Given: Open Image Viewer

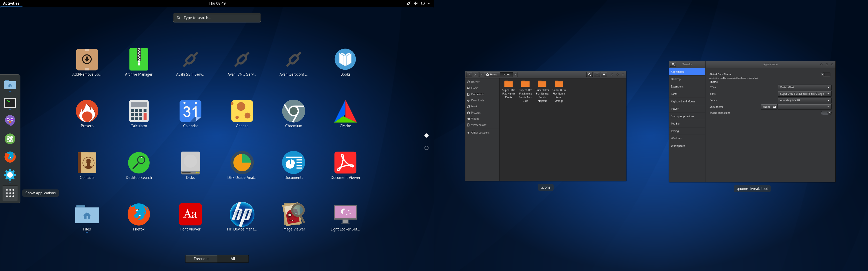Looking at the screenshot, I should pos(293,217).
